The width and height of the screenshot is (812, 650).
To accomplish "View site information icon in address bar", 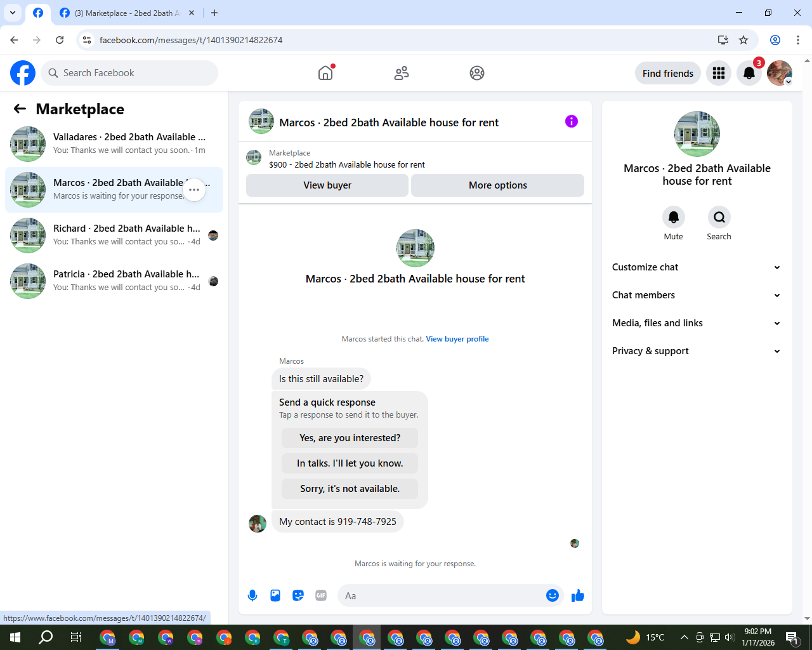I will (87, 40).
